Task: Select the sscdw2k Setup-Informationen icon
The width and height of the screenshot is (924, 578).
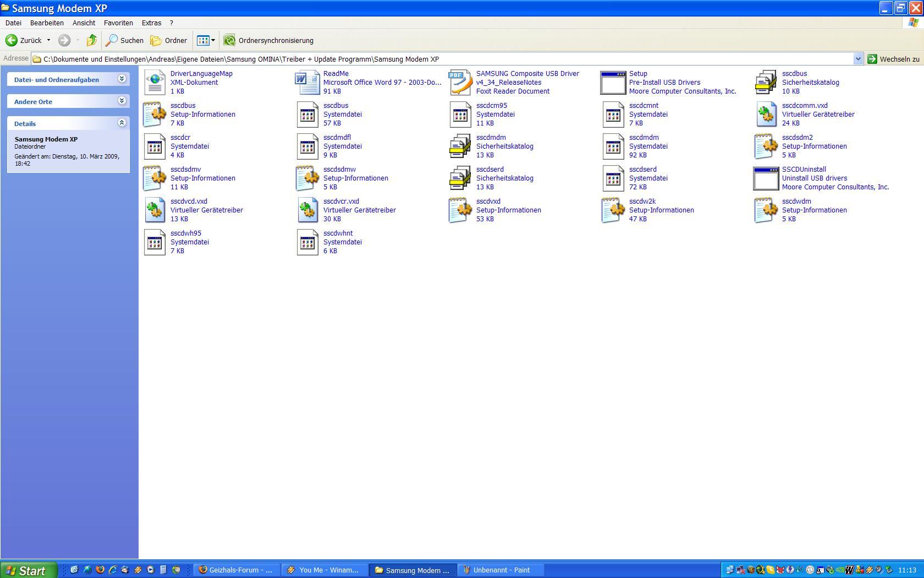Action: point(613,210)
